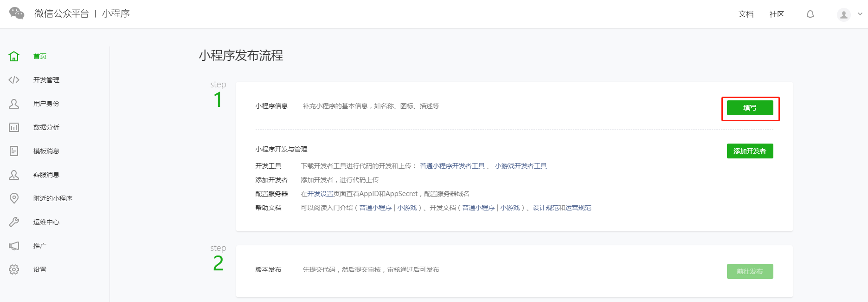
Task: Select 附近的小程序 menu item
Action: click(53, 198)
